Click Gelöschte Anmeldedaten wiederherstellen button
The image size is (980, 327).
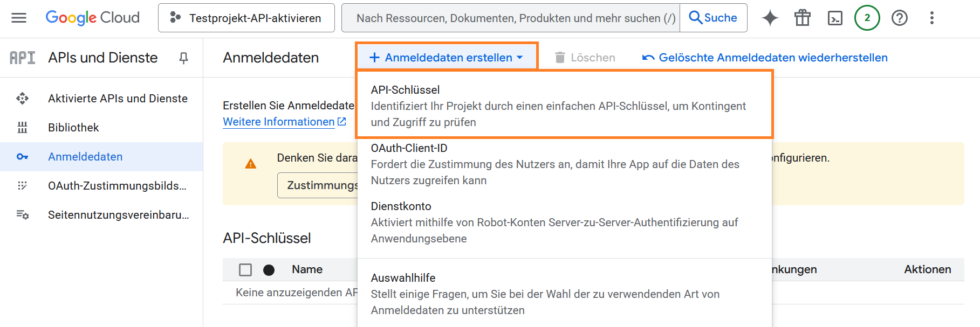[765, 58]
